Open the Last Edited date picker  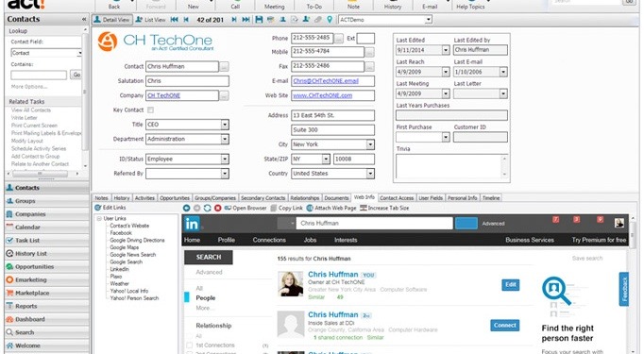coord(446,50)
